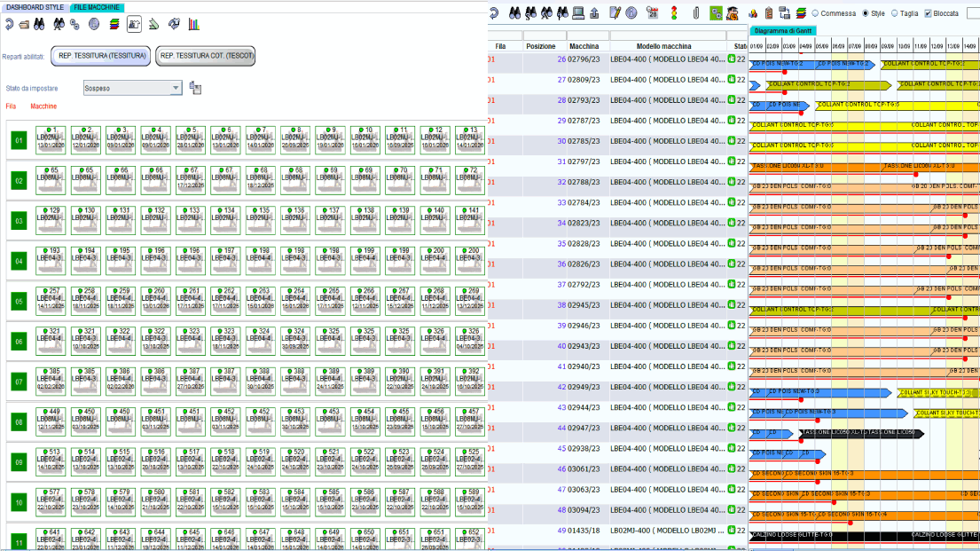980x551 pixels.
Task: Select machine tile number 13 in row 01
Action: (469, 140)
